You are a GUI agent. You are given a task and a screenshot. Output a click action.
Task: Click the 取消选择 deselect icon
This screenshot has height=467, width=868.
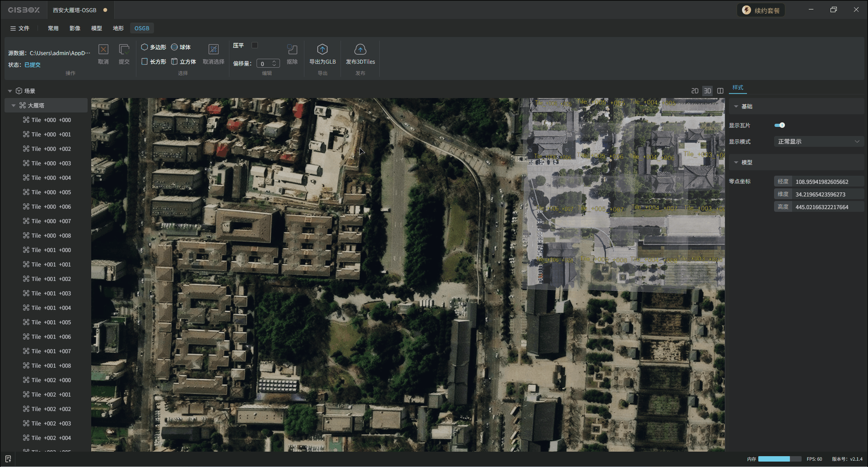213,50
